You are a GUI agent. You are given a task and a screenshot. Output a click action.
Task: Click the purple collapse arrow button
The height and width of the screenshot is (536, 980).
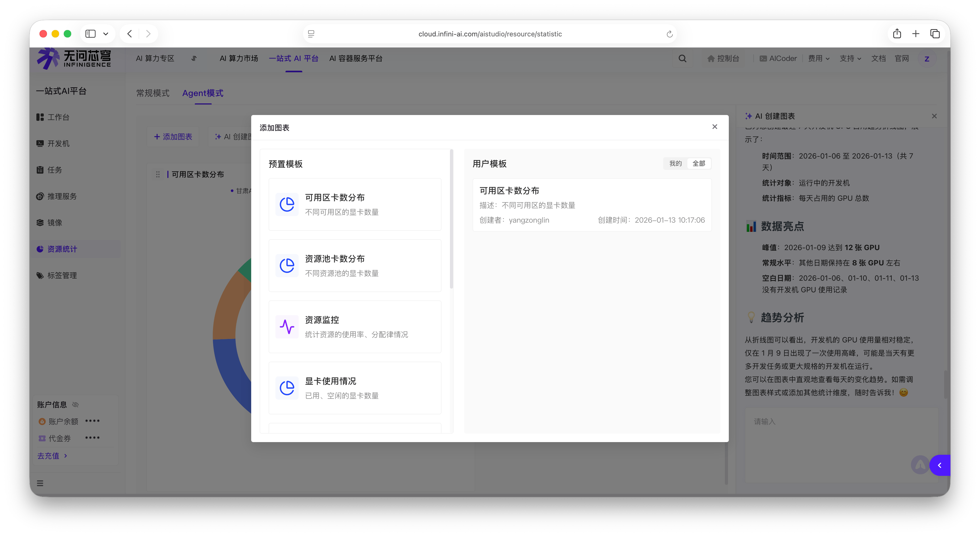point(939,465)
